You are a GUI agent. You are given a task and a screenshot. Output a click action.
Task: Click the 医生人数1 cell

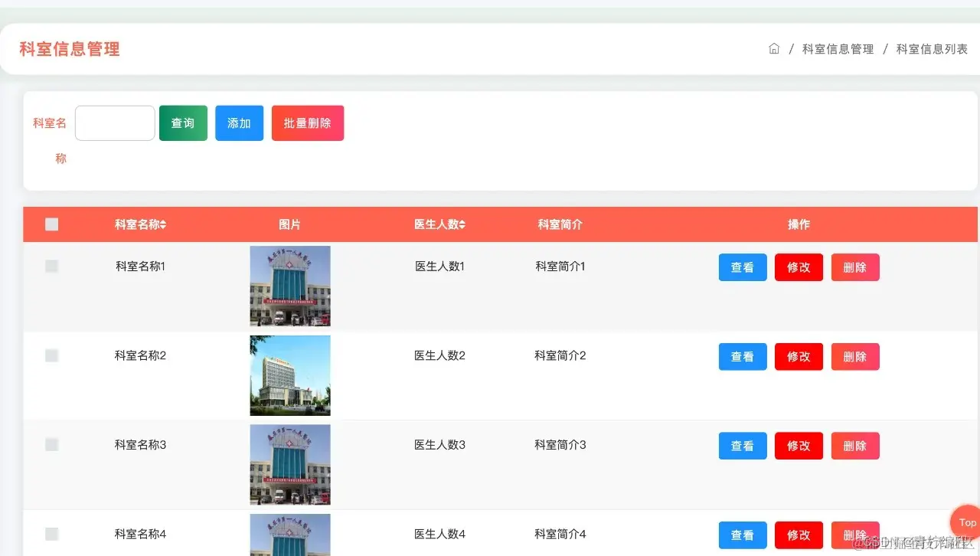tap(439, 266)
